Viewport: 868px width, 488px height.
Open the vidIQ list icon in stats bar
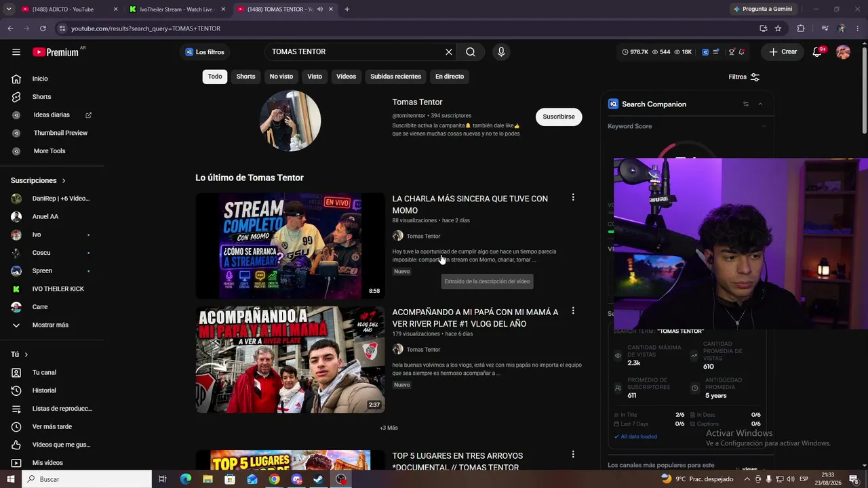(x=717, y=52)
